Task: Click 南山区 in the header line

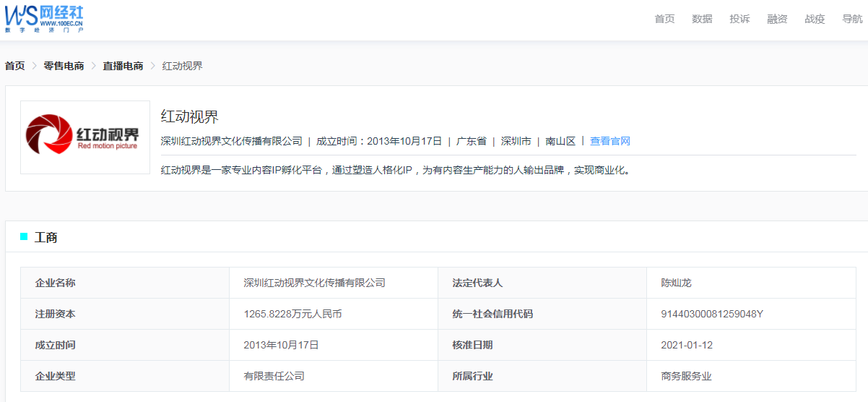Action: tap(560, 141)
